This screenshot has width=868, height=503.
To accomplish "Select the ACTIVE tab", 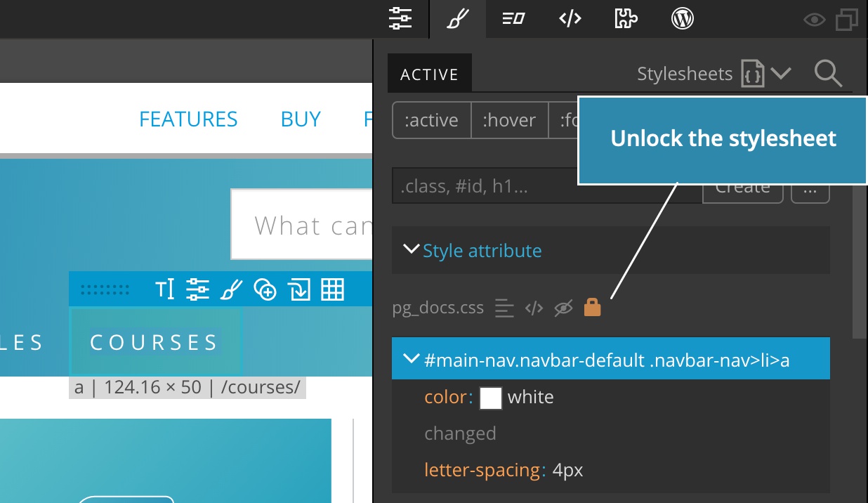I will [x=430, y=74].
